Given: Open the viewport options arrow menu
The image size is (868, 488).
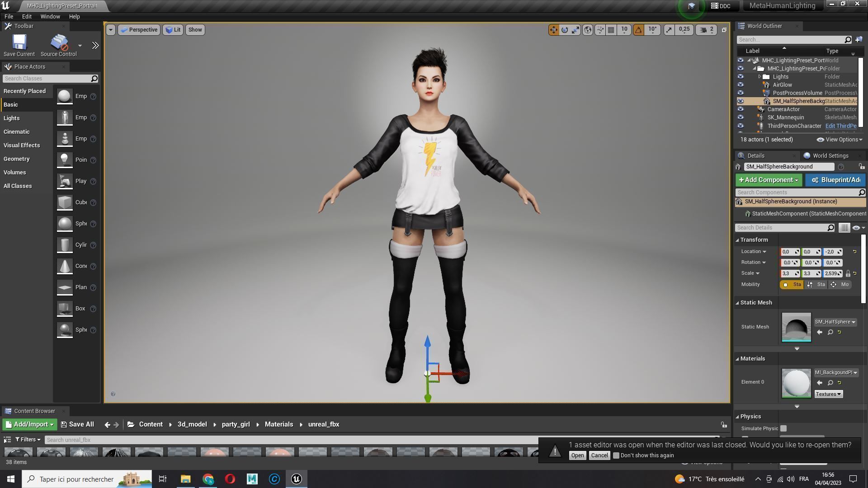Looking at the screenshot, I should [110, 30].
